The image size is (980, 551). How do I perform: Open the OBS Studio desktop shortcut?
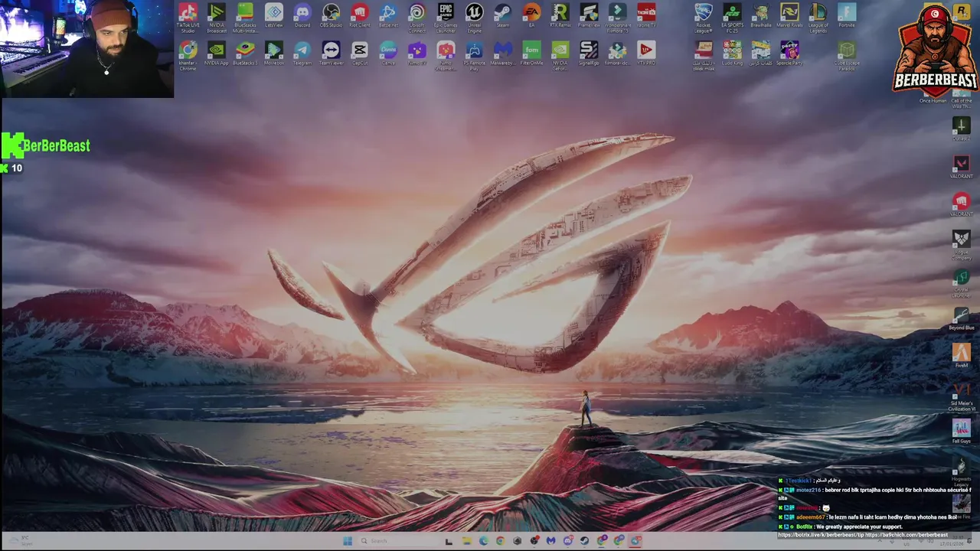click(331, 15)
